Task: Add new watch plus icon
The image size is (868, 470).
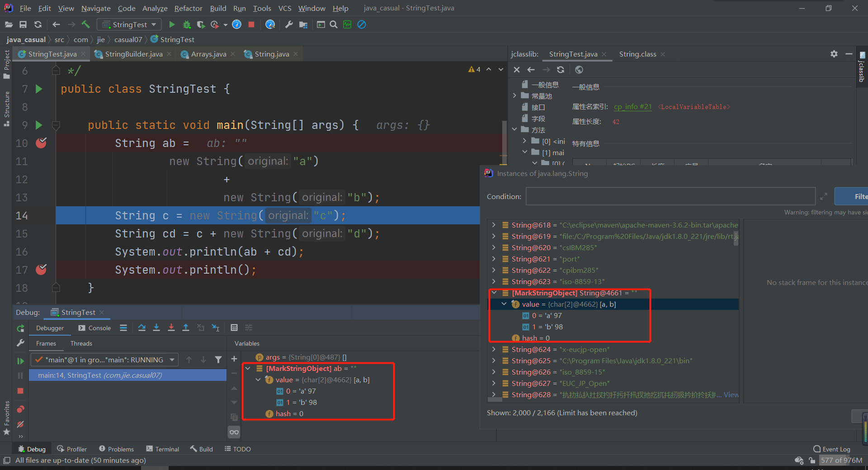Action: tap(234, 359)
